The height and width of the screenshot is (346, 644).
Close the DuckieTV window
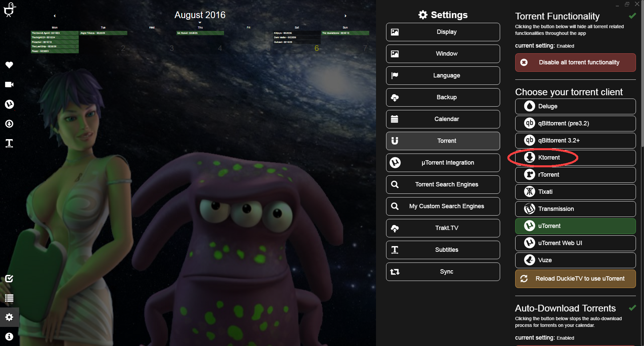[x=637, y=4]
